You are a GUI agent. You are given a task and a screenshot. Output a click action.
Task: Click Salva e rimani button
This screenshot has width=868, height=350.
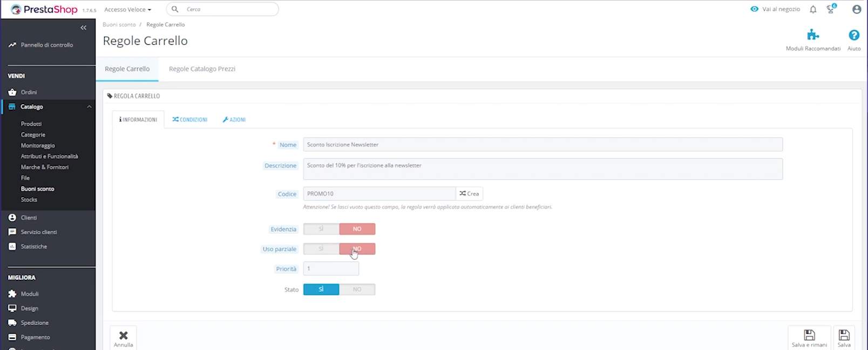809,338
